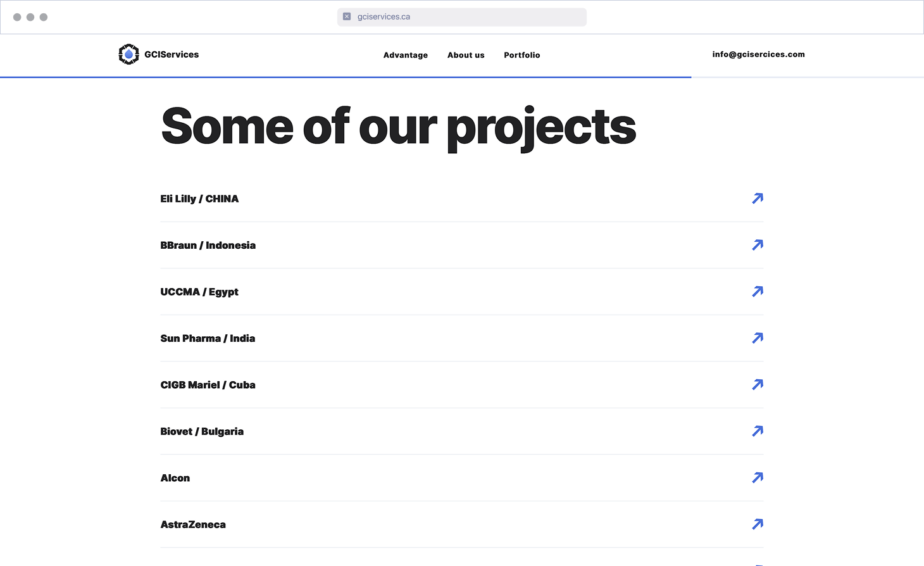Click the blue page progress bar under header
Image resolution: width=924 pixels, height=566 pixels.
[x=346, y=77]
